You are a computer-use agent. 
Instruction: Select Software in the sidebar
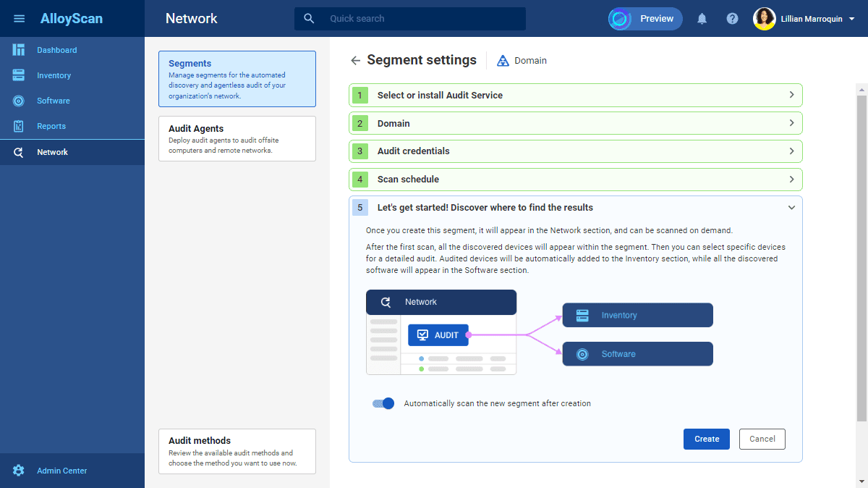tap(72, 101)
